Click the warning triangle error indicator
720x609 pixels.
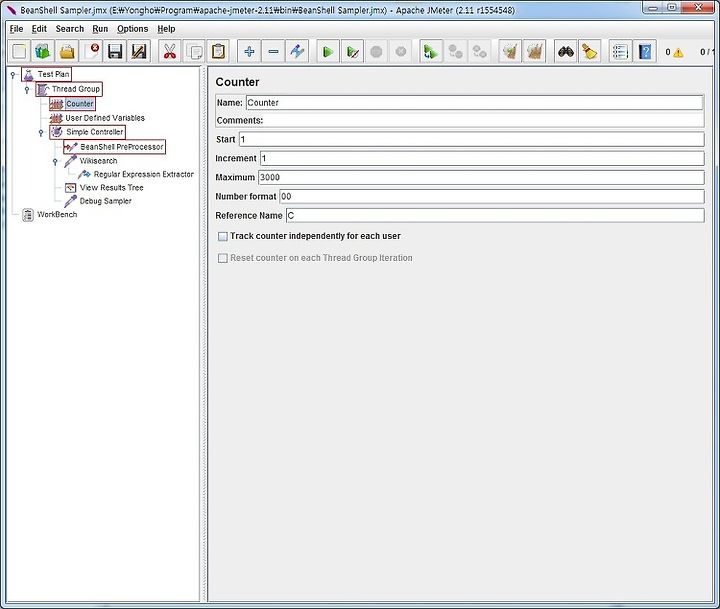coord(678,52)
